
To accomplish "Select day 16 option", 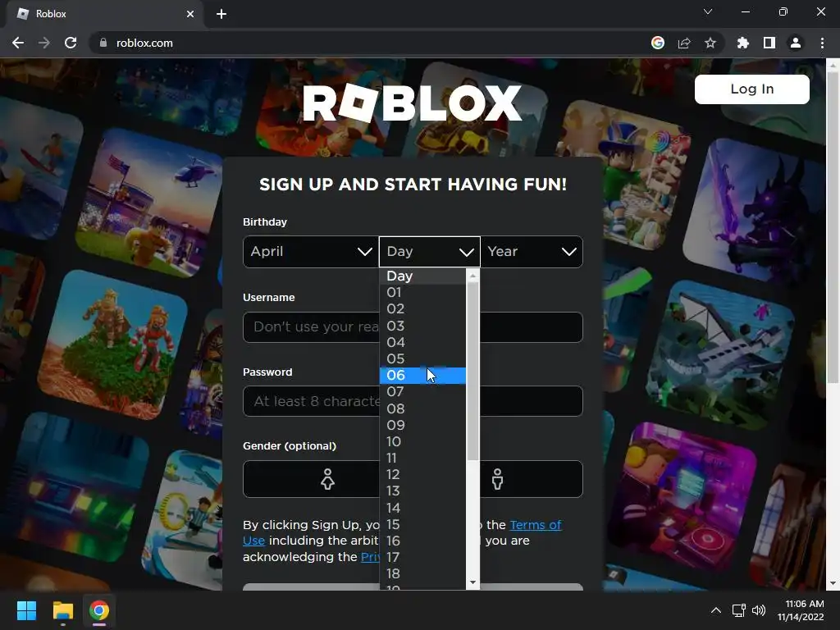I will click(422, 541).
